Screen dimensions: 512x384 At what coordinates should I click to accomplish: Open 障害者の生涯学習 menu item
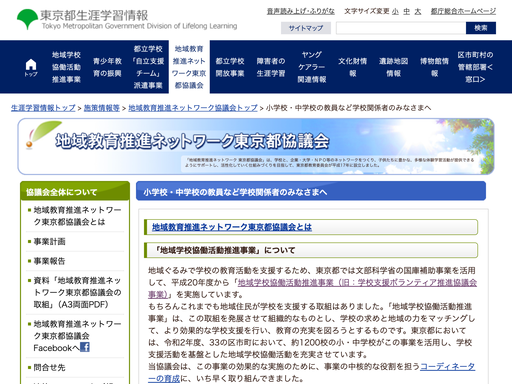pyautogui.click(x=271, y=67)
